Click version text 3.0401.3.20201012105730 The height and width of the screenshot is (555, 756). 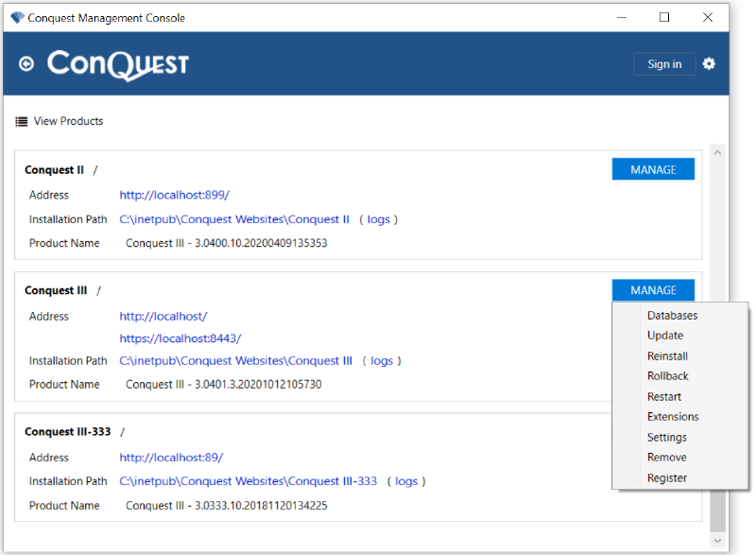coord(258,384)
